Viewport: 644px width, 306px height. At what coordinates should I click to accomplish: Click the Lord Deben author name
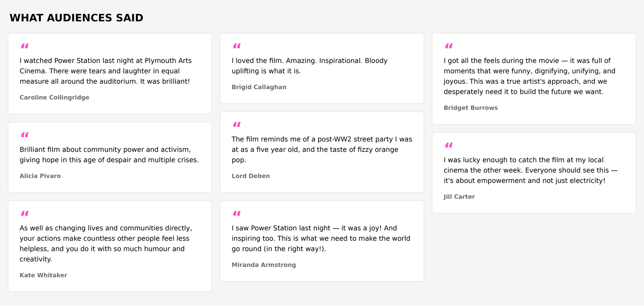251,176
